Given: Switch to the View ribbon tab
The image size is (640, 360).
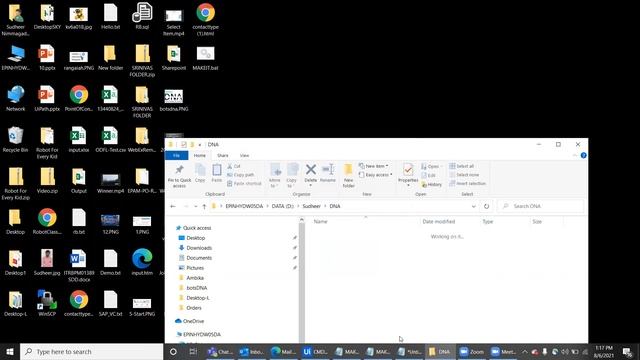Looking at the screenshot, I should 244,156.
